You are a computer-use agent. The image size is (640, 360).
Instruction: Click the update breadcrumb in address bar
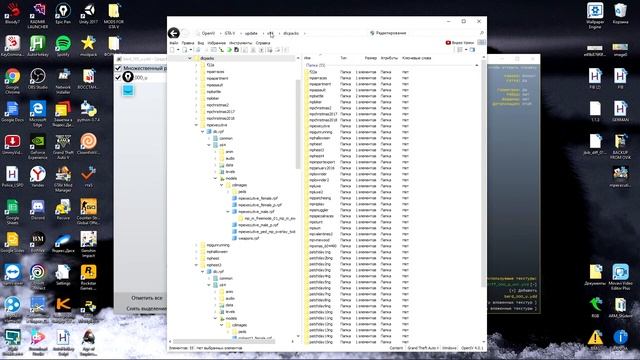[251, 33]
